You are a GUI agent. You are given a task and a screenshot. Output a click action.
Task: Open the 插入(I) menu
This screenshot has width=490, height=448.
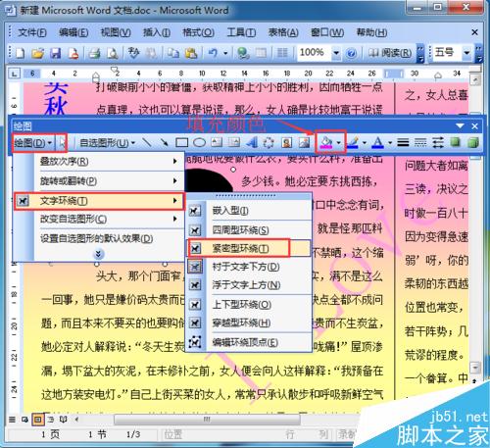(x=157, y=32)
